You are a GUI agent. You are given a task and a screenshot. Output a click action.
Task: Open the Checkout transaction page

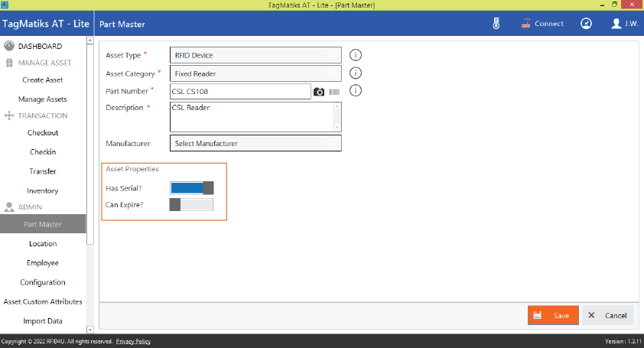[43, 133]
